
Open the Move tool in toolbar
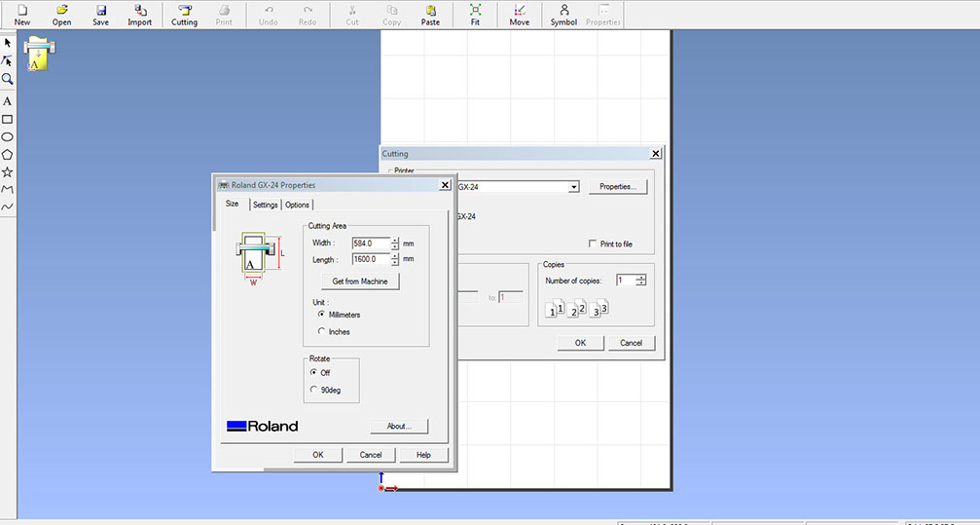click(520, 15)
